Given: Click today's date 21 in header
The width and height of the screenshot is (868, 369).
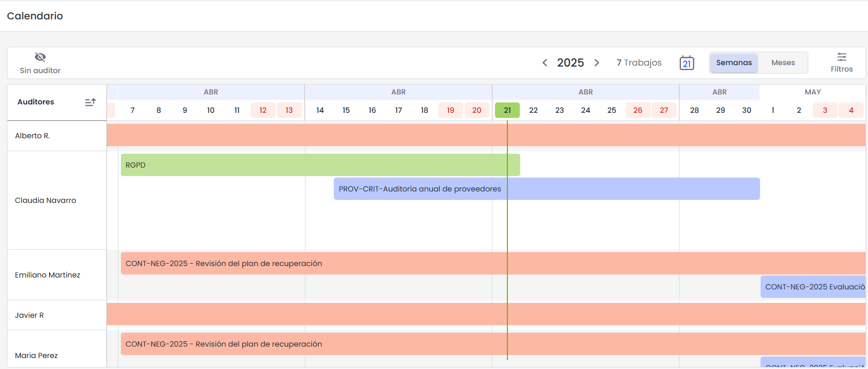Looking at the screenshot, I should click(x=507, y=110).
